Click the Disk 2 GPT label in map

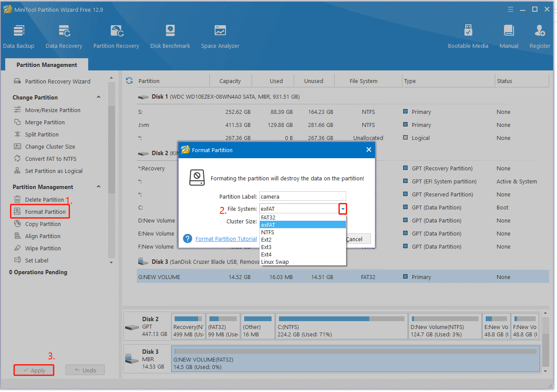coord(147,326)
